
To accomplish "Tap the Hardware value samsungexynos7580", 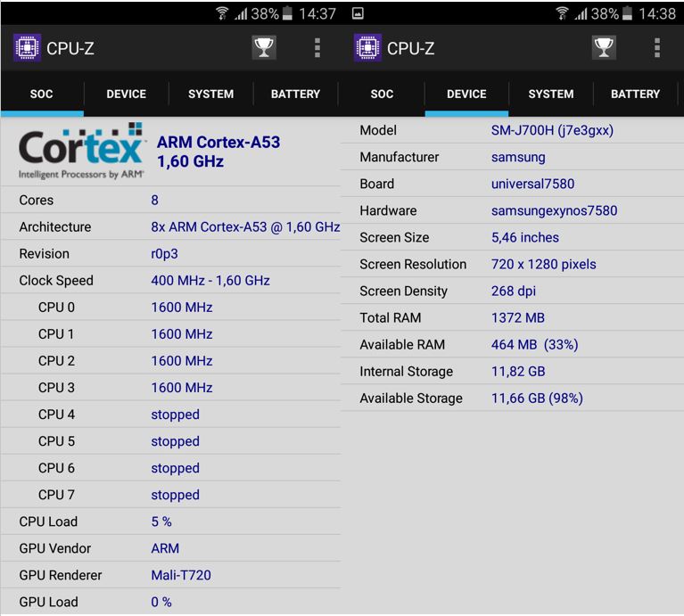I will (554, 210).
